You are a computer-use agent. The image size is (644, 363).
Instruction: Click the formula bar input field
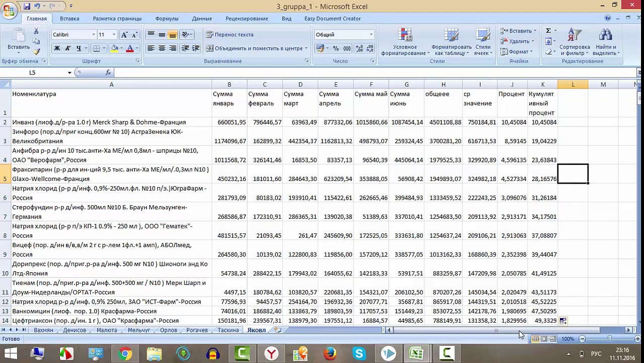tap(375, 73)
